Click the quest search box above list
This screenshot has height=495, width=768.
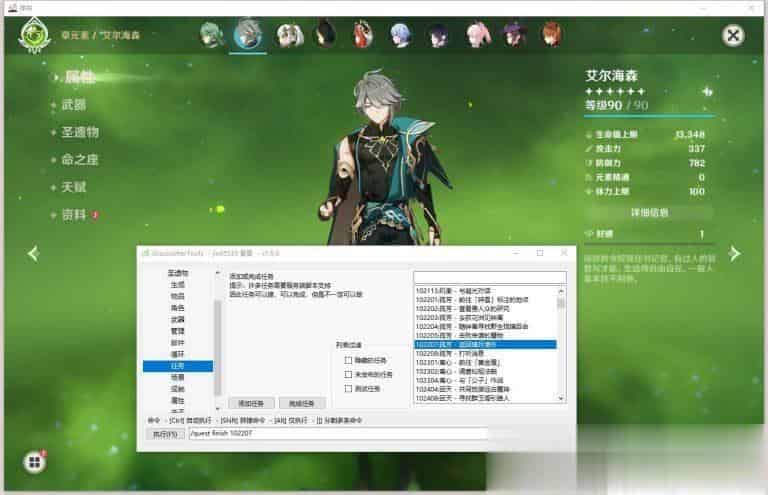coord(490,277)
